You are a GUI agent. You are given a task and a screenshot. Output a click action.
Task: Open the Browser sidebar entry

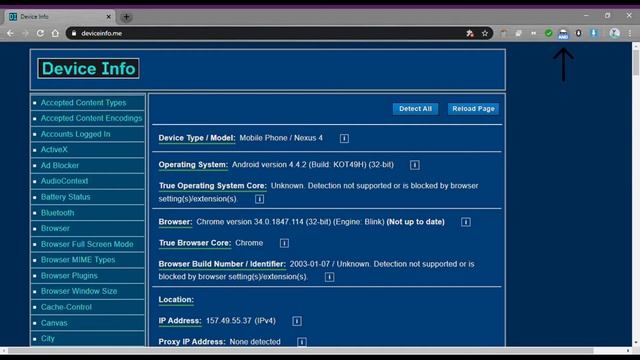55,228
